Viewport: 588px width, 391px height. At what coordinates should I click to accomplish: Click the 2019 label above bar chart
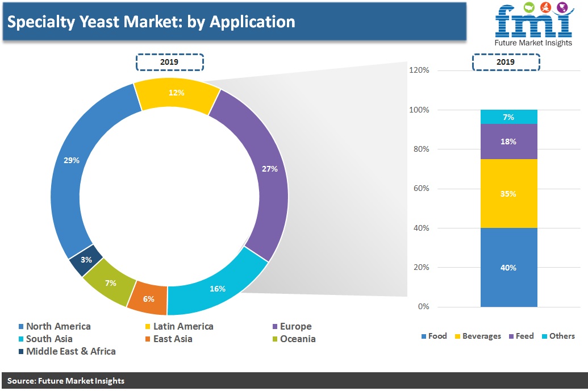tap(506, 63)
